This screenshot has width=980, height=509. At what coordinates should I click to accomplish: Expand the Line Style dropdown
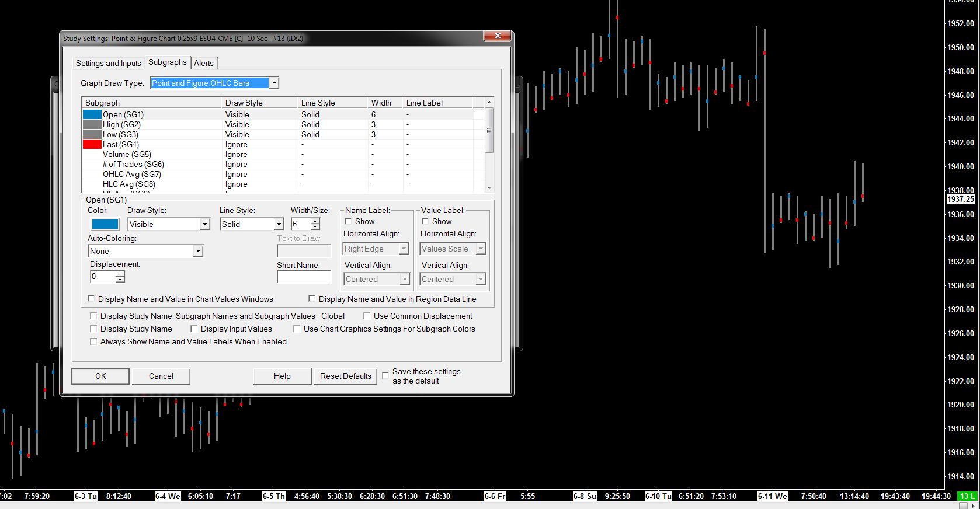[279, 224]
